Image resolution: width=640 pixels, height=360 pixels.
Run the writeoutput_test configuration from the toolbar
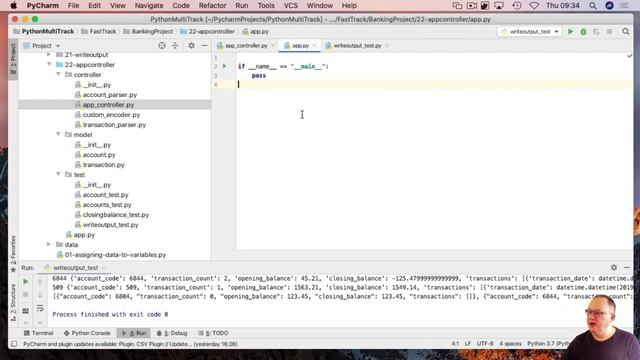pos(571,31)
